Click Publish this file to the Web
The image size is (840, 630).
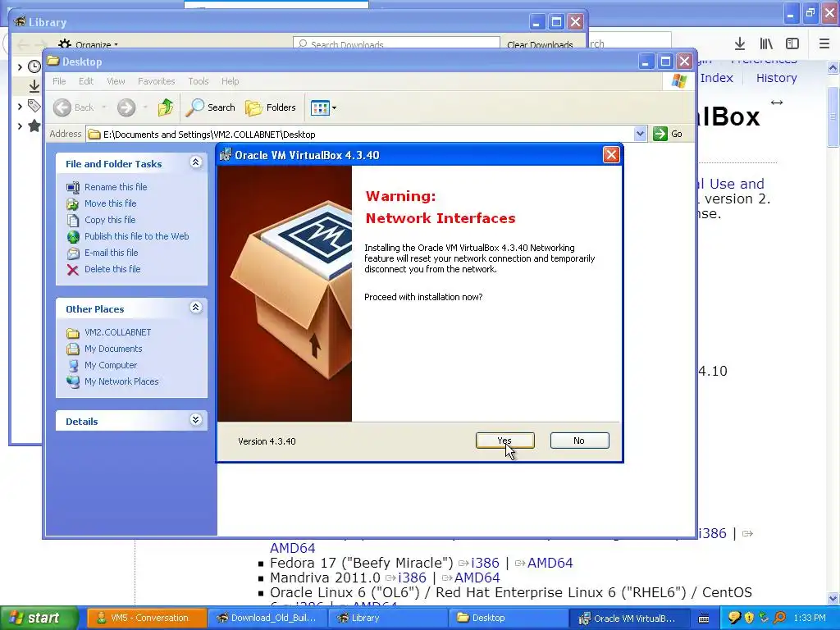(137, 236)
